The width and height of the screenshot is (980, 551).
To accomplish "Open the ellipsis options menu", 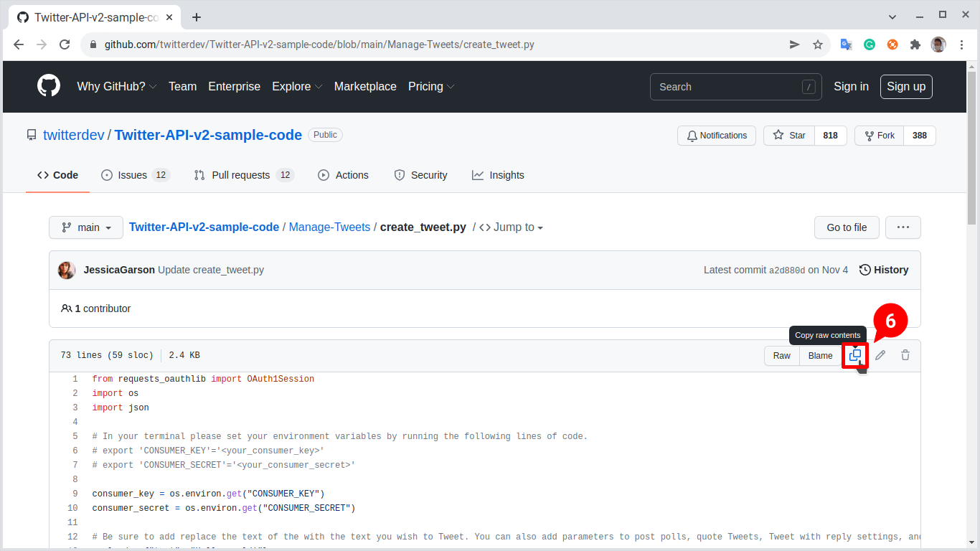I will [903, 227].
